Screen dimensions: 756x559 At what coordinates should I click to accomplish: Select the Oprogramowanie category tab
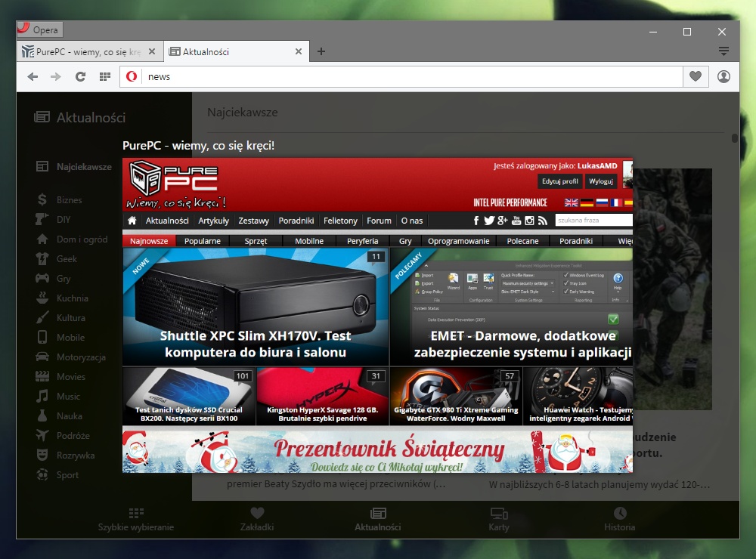coord(459,241)
